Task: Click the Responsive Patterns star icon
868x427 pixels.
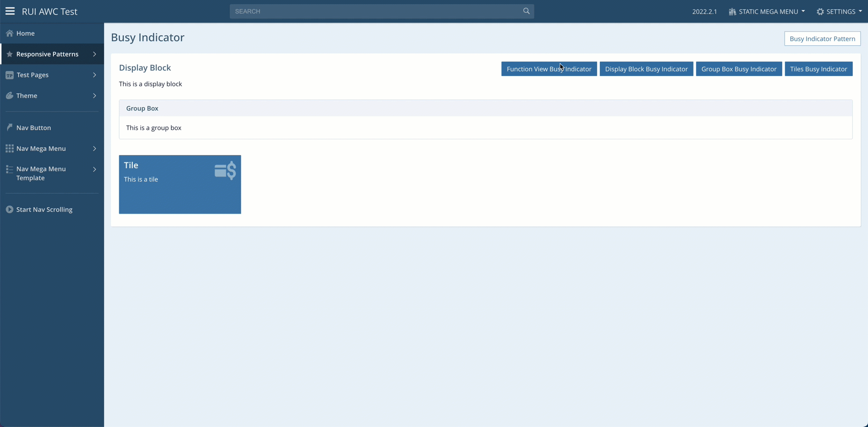Action: [9, 54]
